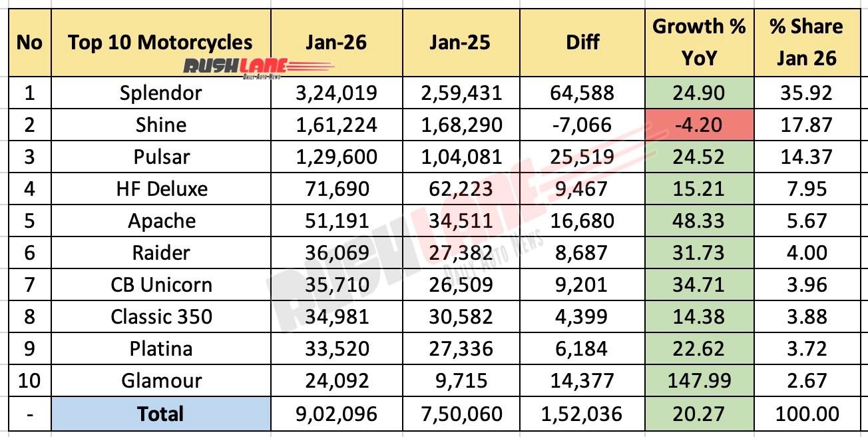Click the 'No' column header cell
This screenshot has height=437, width=868.
pos(29,42)
